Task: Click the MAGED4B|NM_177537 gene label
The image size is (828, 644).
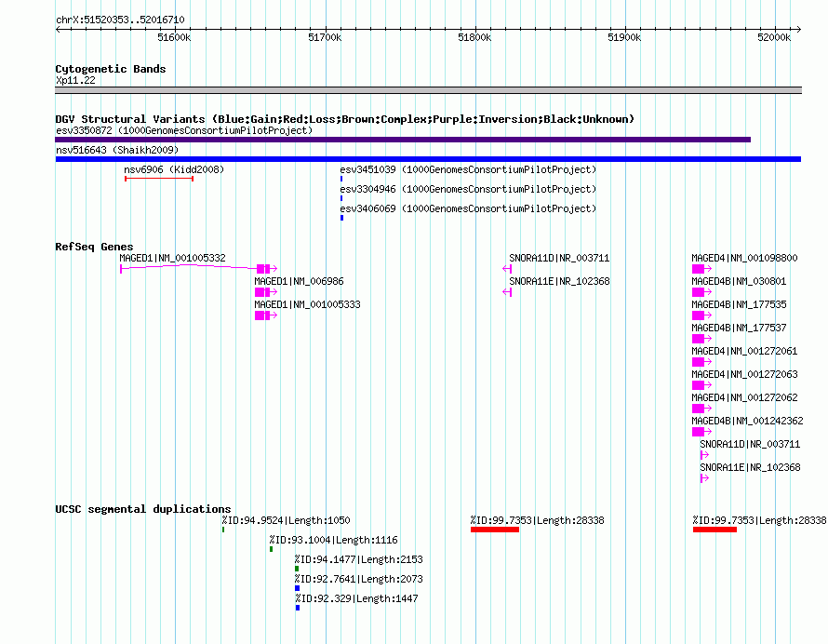Action: coord(739,328)
